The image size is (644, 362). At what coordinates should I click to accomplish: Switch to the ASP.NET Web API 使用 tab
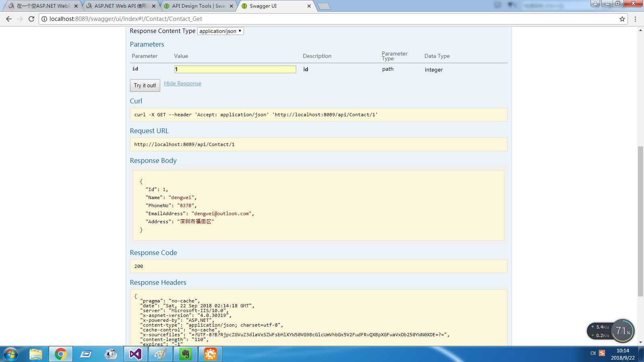pos(120,6)
